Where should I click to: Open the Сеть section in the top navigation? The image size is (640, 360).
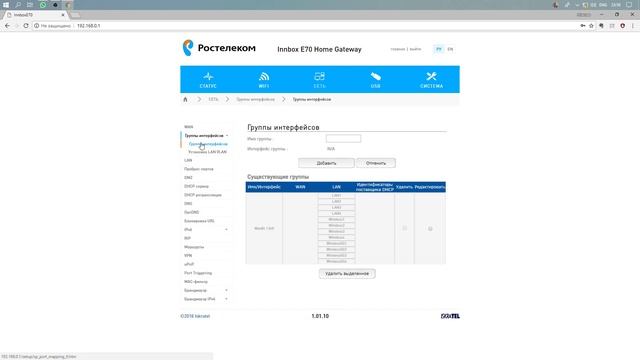tap(320, 80)
